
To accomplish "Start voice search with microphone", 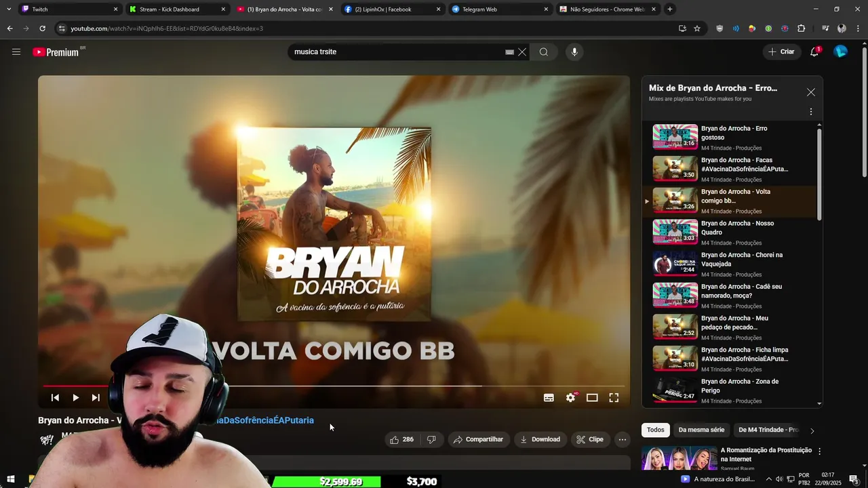I will (574, 52).
